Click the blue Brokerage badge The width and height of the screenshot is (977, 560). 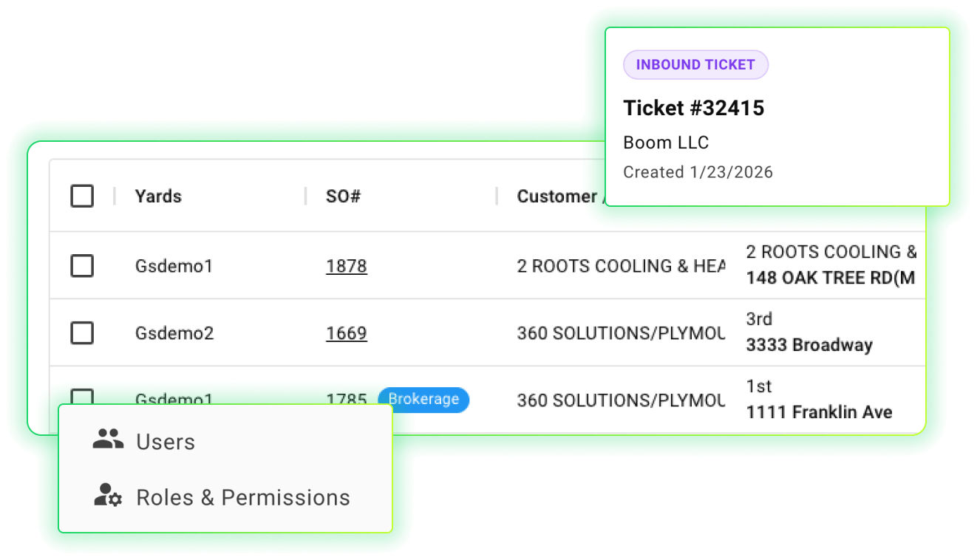[x=423, y=399]
